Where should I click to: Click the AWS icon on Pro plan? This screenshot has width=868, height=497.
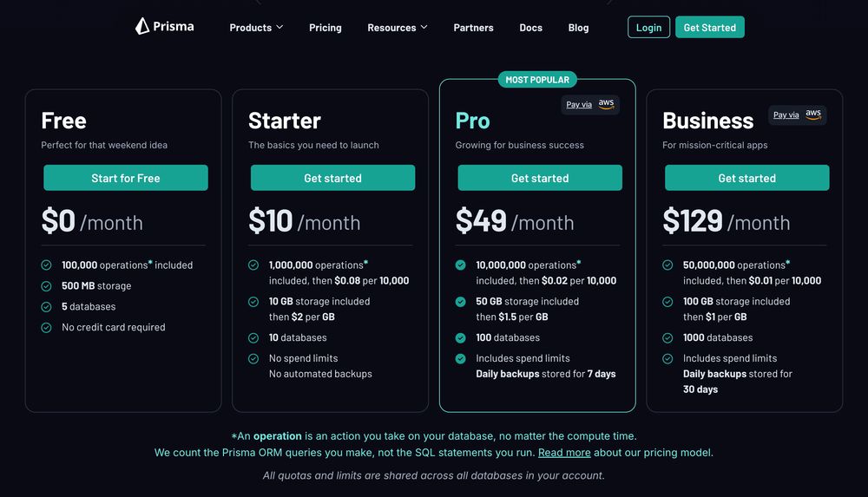(x=606, y=104)
